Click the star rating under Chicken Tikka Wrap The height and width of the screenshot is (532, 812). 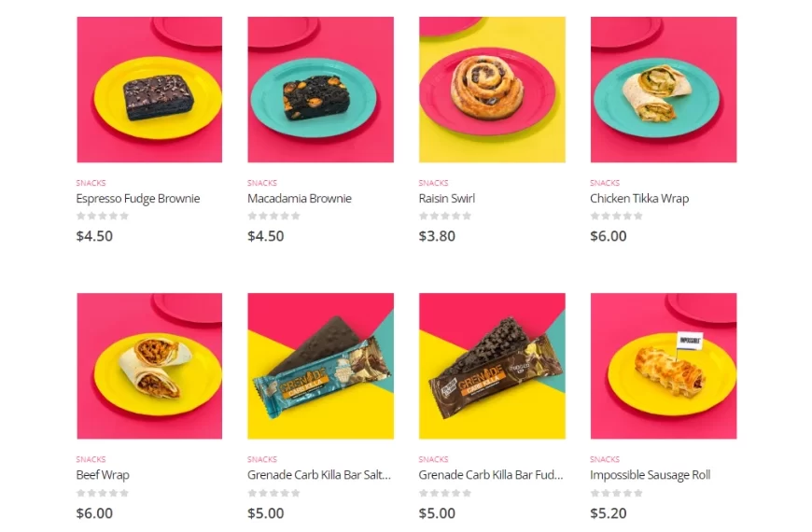[616, 216]
